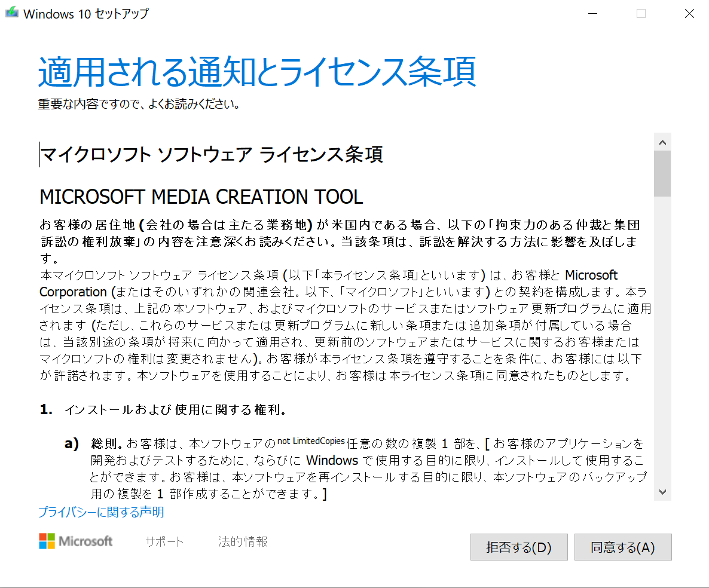Click the license text scrollbar thumb
Image resolution: width=709 pixels, height=588 pixels.
tap(662, 173)
